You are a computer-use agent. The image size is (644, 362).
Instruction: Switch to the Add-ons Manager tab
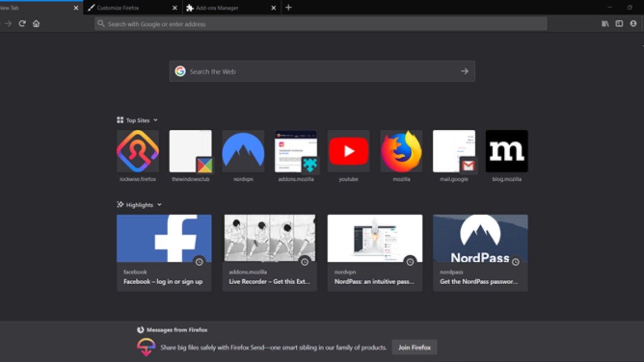(x=231, y=8)
